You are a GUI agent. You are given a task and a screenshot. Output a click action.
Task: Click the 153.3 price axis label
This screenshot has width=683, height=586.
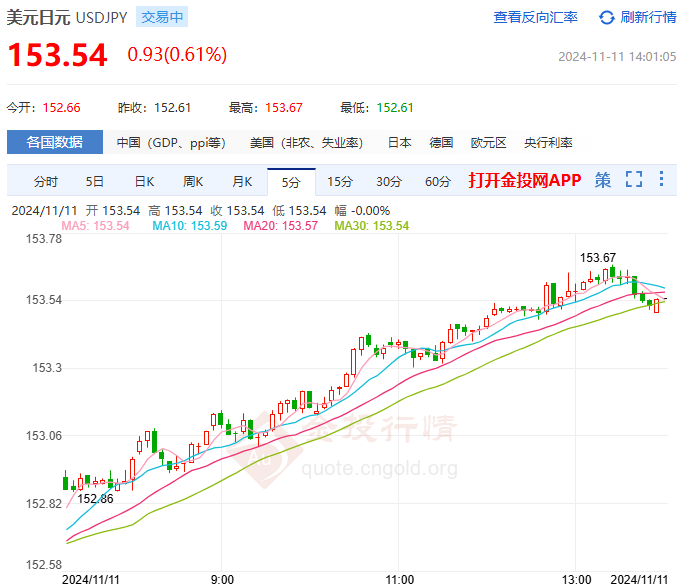point(47,368)
